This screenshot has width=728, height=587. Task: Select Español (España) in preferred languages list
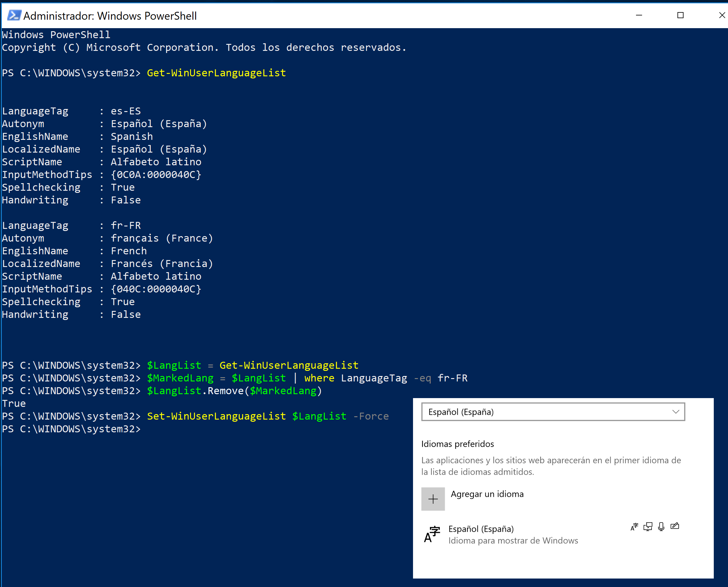coord(480,529)
